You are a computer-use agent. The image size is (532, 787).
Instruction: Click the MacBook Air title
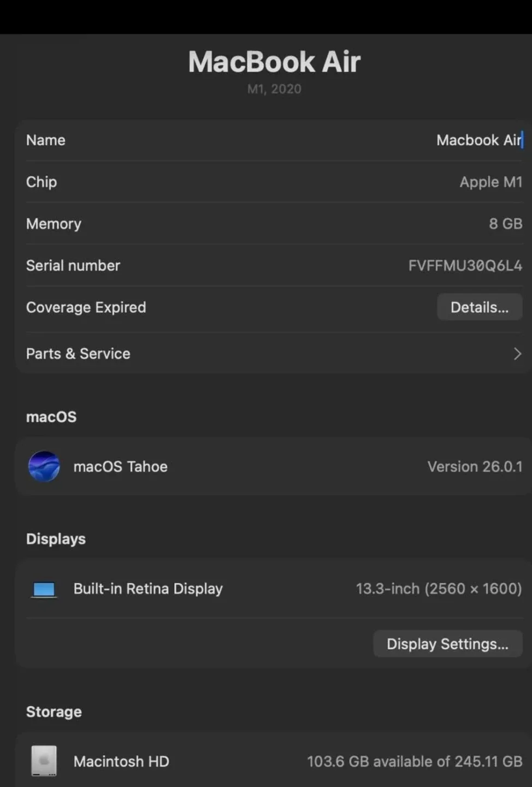tap(274, 62)
